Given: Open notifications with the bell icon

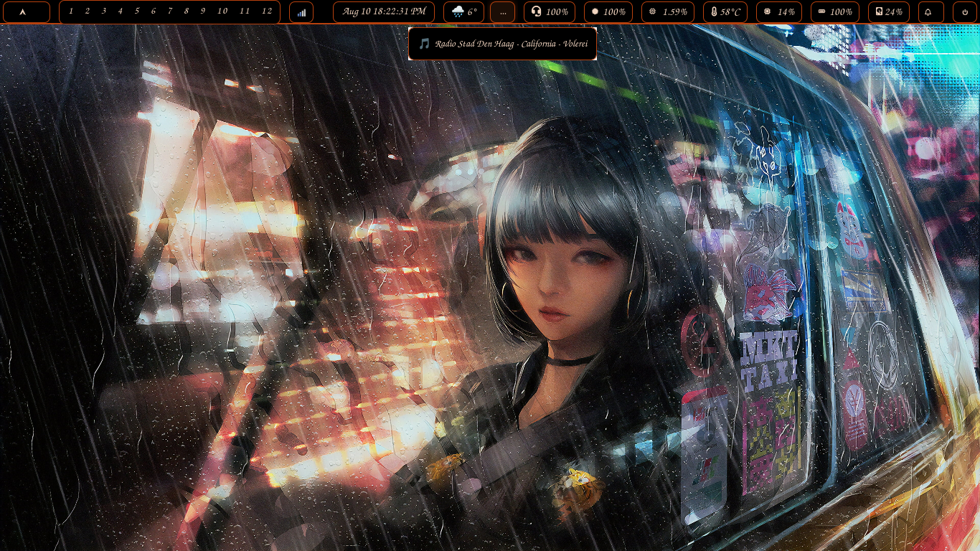Looking at the screenshot, I should pyautogui.click(x=931, y=12).
